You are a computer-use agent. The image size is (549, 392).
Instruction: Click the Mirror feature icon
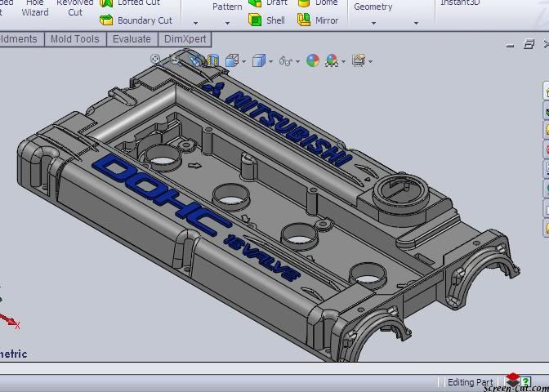[304, 20]
